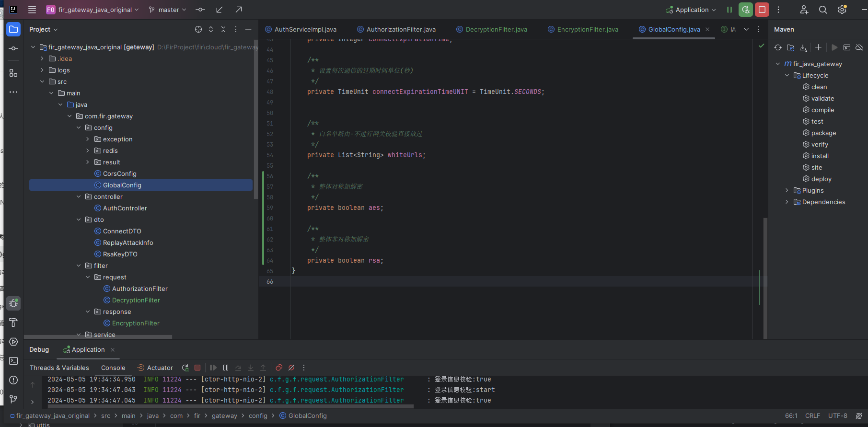The height and width of the screenshot is (427, 868).
Task: Open the Git tool window icon
Action: click(x=13, y=399)
